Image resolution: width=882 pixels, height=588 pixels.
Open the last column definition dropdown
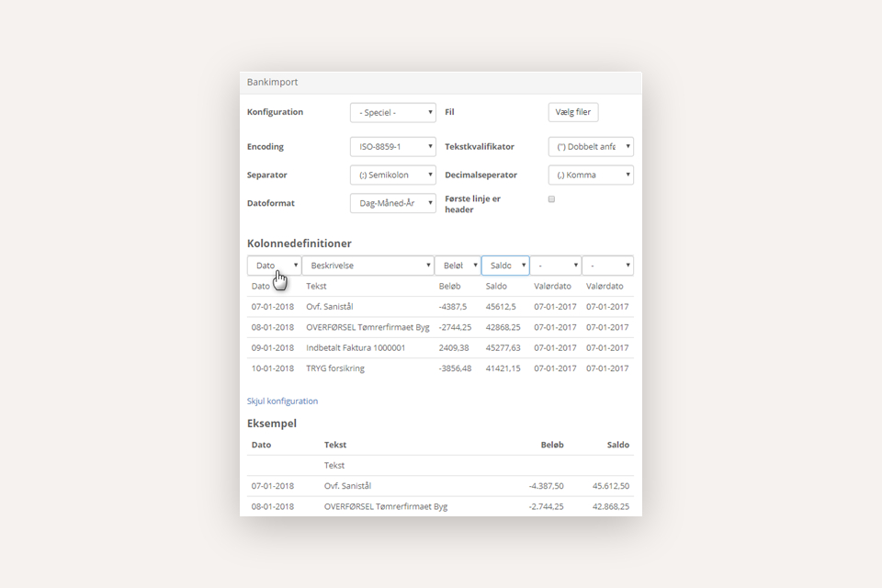tap(608, 266)
